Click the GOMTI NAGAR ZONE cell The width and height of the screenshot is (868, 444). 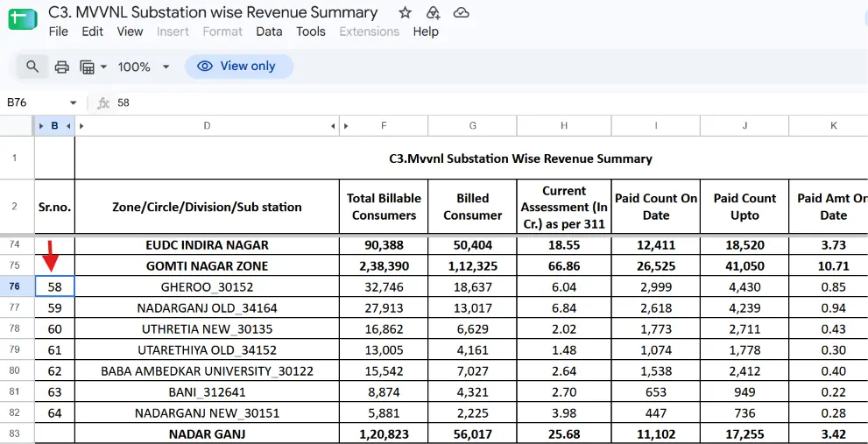click(207, 265)
